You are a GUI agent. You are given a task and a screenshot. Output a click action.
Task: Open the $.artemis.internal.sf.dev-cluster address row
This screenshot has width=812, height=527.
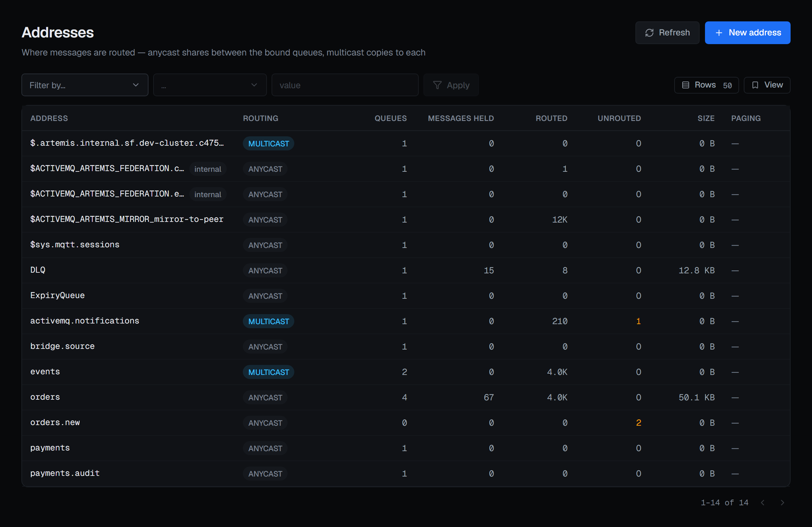(x=406, y=143)
